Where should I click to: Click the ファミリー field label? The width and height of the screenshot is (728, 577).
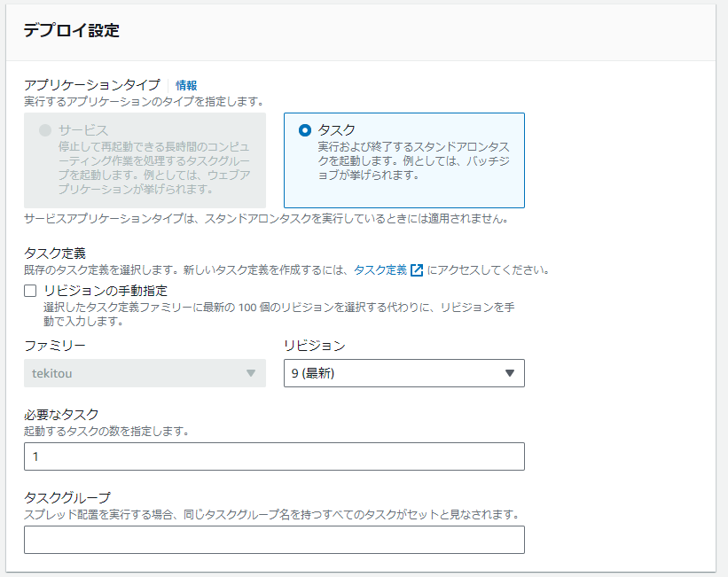pos(55,346)
